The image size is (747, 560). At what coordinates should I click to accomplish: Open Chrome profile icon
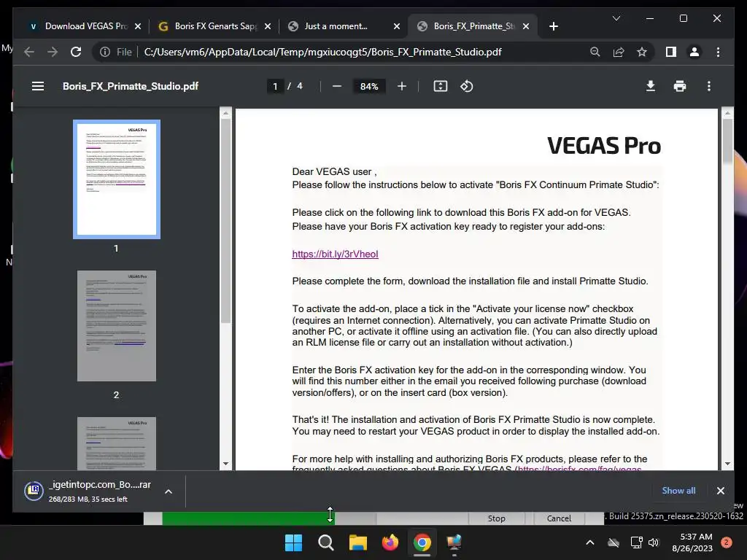point(694,52)
